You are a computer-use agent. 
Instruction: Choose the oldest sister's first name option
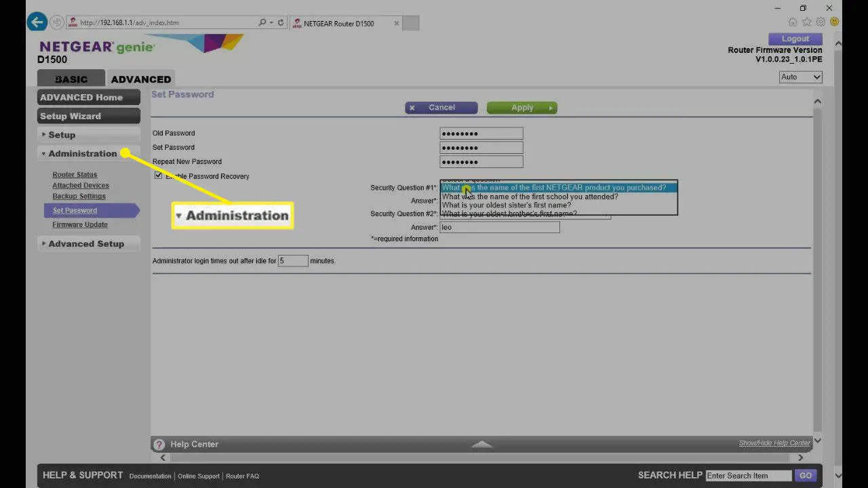point(558,205)
